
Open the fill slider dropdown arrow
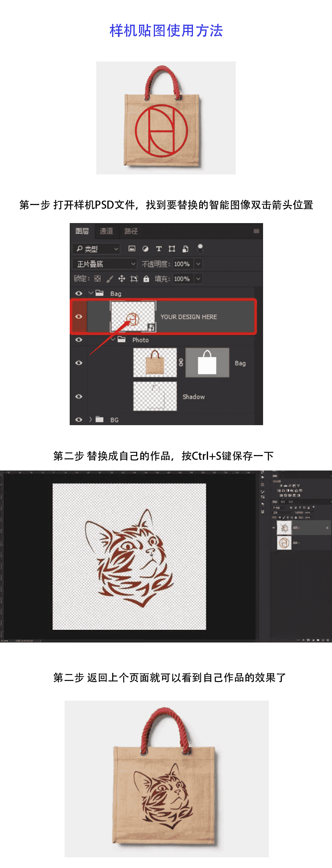click(198, 279)
